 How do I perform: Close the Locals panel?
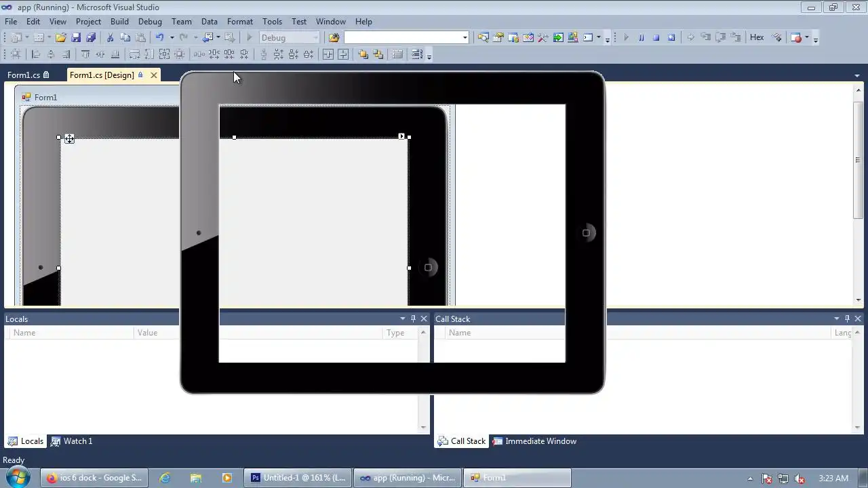(424, 319)
